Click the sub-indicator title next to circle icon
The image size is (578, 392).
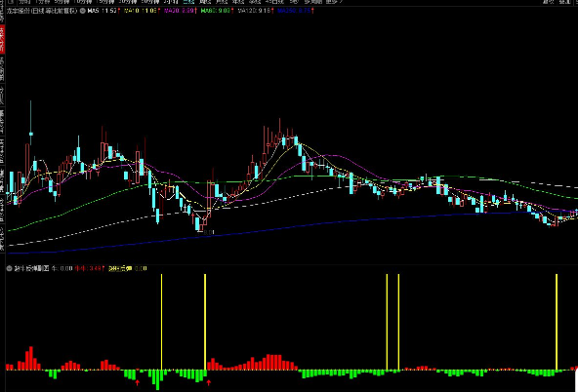click(x=31, y=269)
